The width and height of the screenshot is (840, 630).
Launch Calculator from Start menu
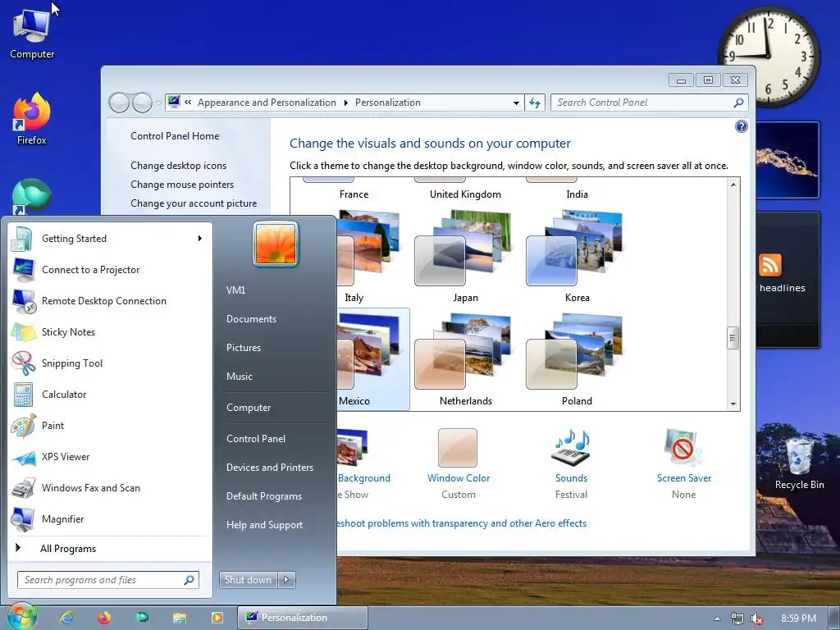pyautogui.click(x=110, y=395)
